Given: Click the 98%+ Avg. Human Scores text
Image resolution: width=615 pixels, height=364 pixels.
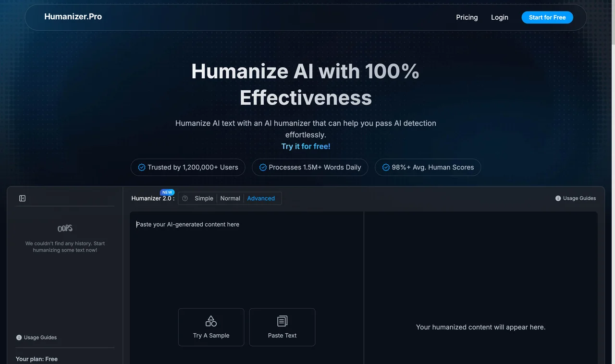Looking at the screenshot, I should tap(433, 168).
